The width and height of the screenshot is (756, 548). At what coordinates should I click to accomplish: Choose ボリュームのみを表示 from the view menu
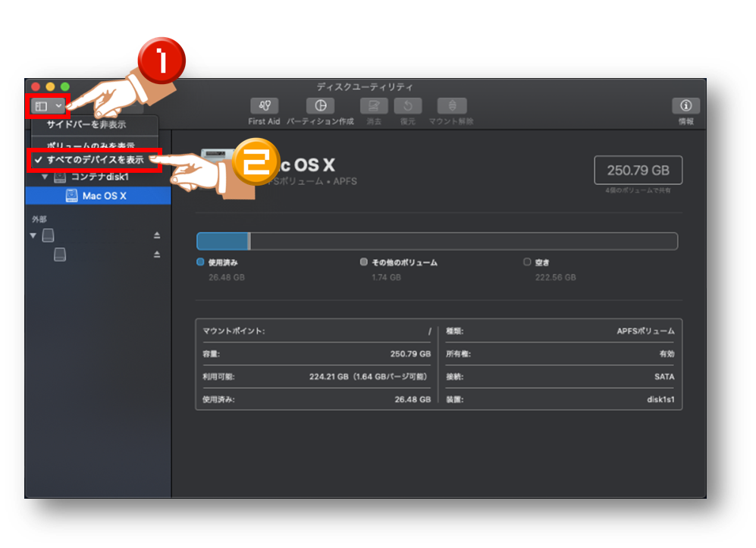[91, 145]
